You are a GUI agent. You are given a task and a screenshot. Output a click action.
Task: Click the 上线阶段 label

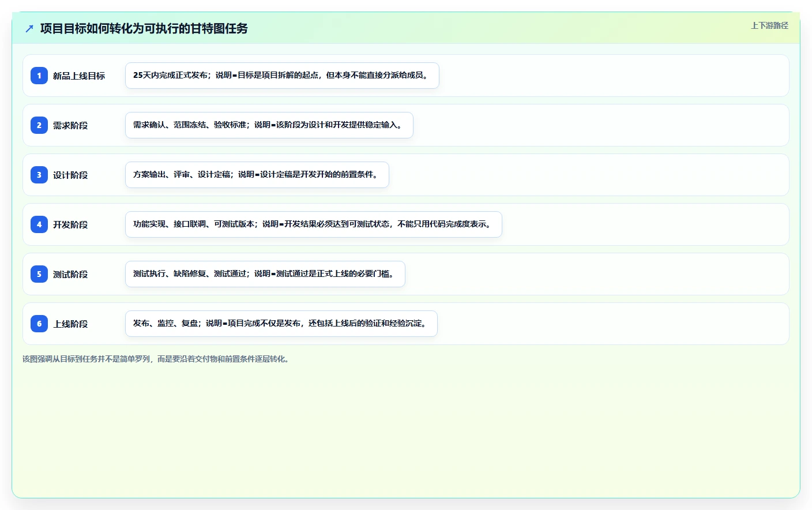70,324
